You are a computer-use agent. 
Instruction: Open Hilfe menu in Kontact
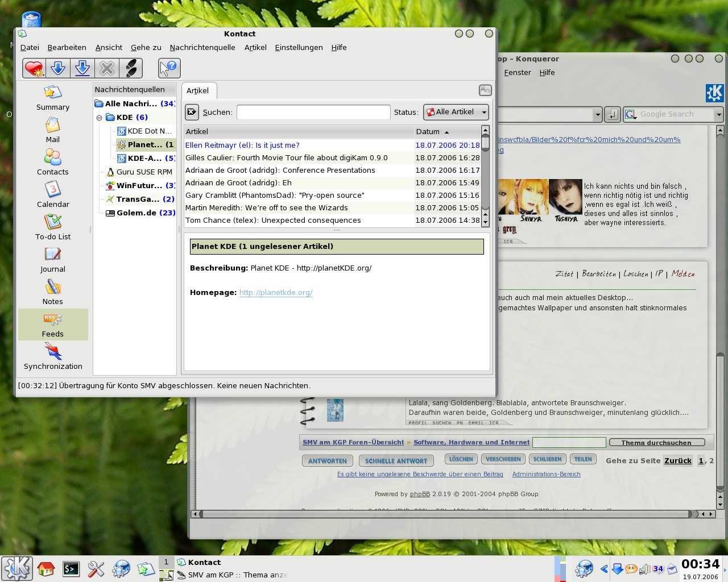coord(339,48)
